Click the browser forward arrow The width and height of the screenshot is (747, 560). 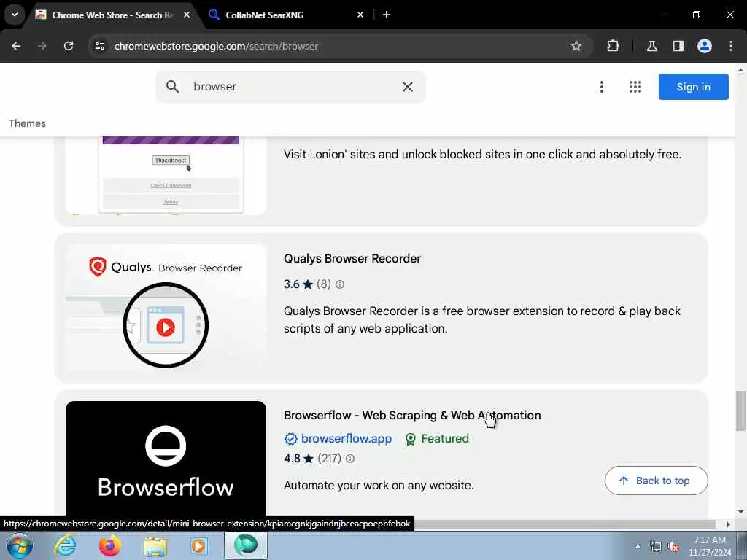pos(42,46)
